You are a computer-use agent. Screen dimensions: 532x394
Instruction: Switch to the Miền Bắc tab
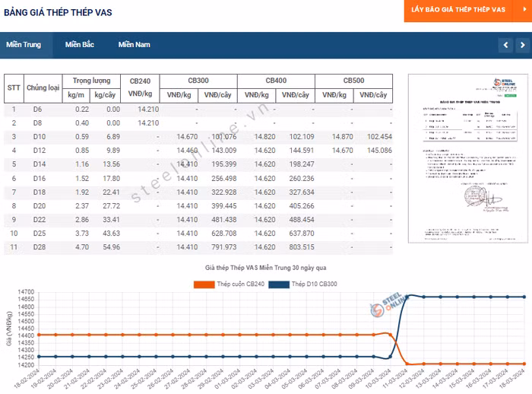pyautogui.click(x=79, y=45)
